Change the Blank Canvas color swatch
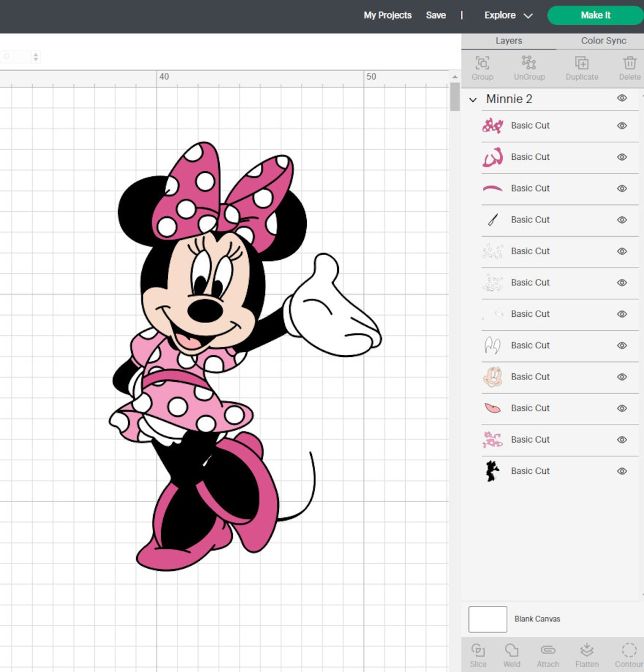Screen dimensions: 644x672 click(488, 619)
